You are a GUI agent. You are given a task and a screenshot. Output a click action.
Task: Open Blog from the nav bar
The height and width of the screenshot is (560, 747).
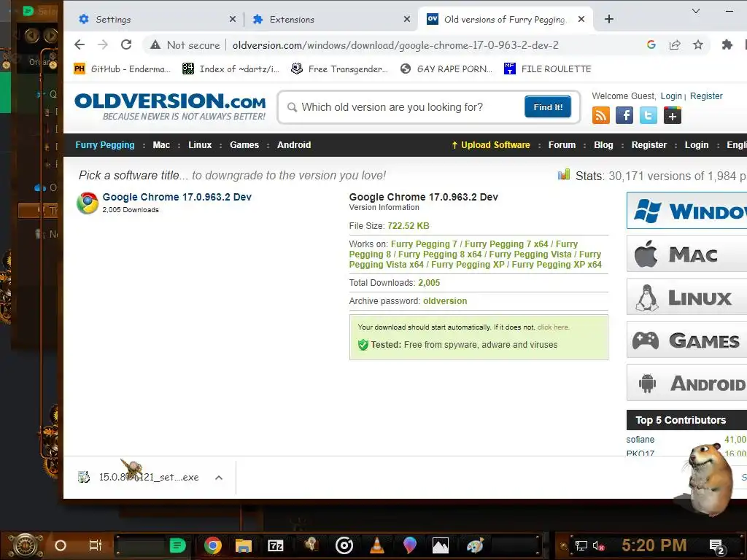pos(603,145)
